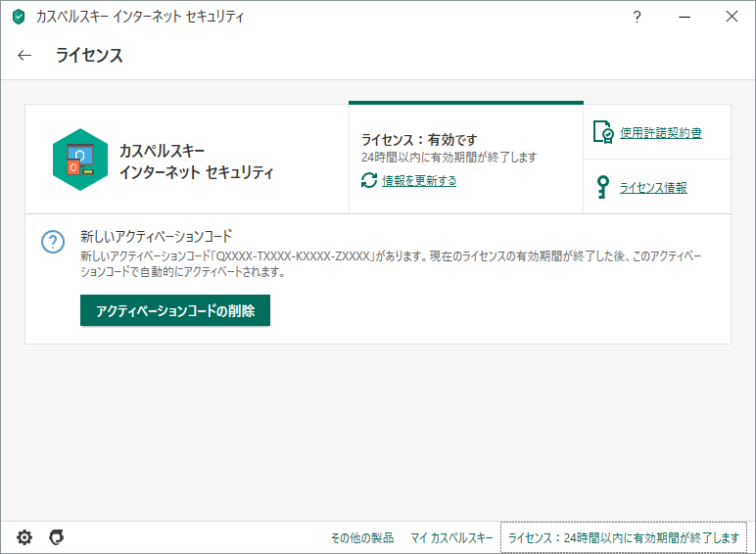Close the Kaspersky window
This screenshot has height=554, width=756.
click(x=732, y=17)
